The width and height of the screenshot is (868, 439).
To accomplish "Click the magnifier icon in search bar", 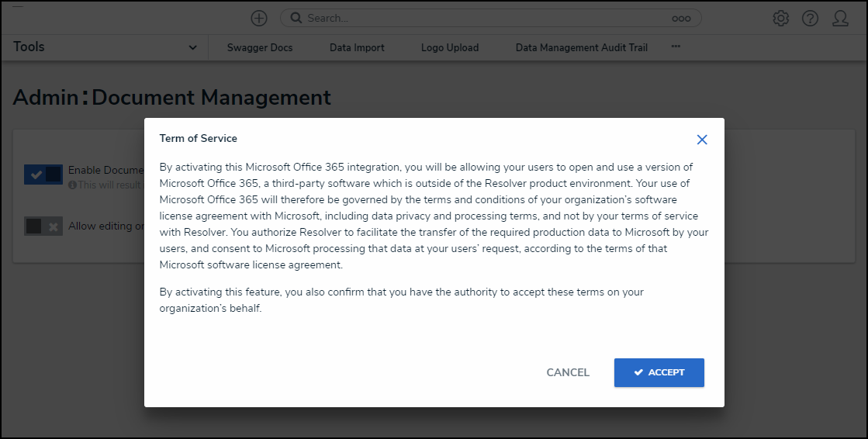I will tap(296, 19).
